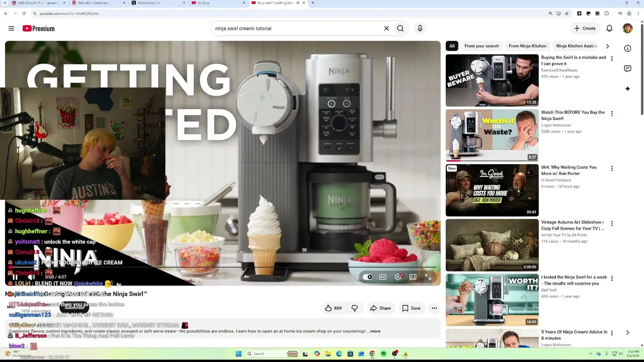Screen dimensions: 644x362
Task: Open Google Chrome from taskbar
Action: pyautogui.click(x=372, y=354)
